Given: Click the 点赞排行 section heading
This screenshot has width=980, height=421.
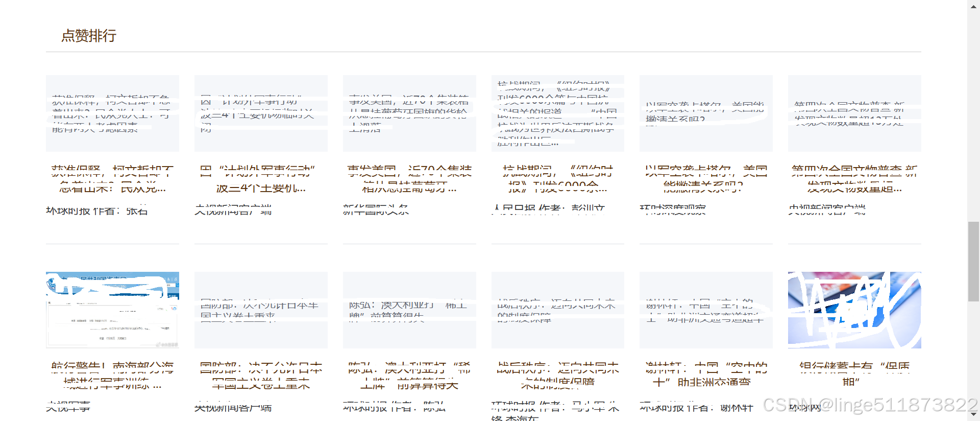Looking at the screenshot, I should coord(89,36).
